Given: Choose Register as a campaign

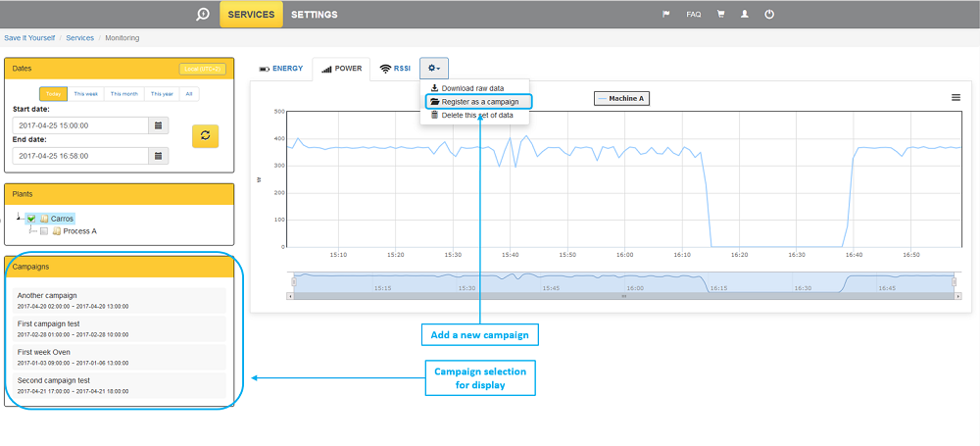Looking at the screenshot, I should [x=479, y=101].
